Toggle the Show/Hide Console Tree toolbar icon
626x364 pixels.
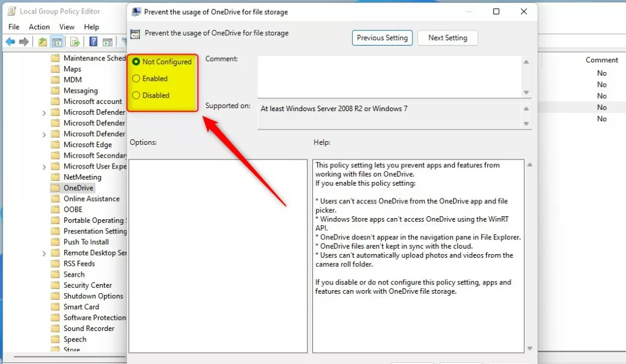(57, 42)
